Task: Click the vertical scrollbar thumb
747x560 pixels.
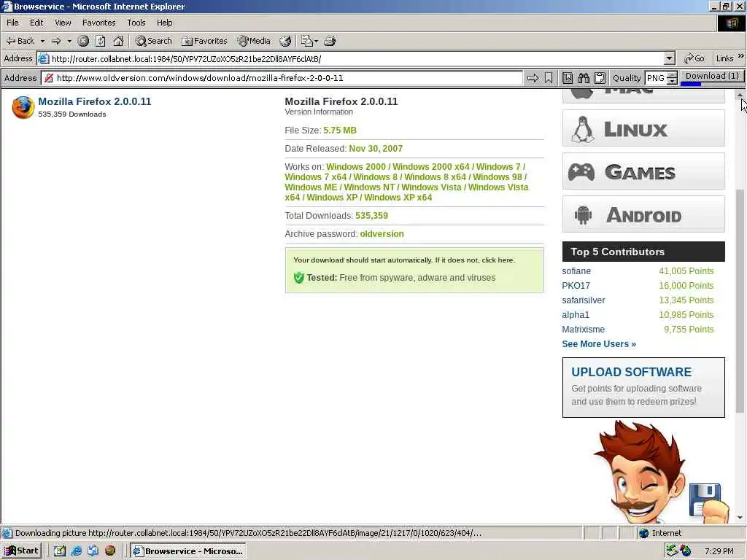Action: click(x=740, y=301)
